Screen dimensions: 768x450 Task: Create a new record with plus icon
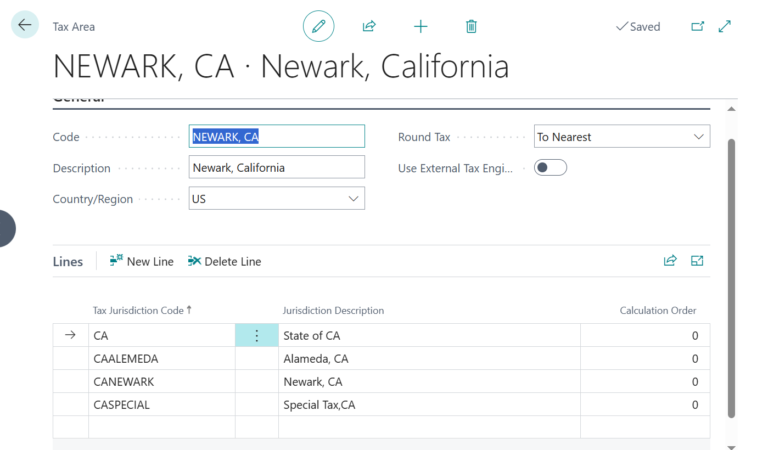(420, 26)
